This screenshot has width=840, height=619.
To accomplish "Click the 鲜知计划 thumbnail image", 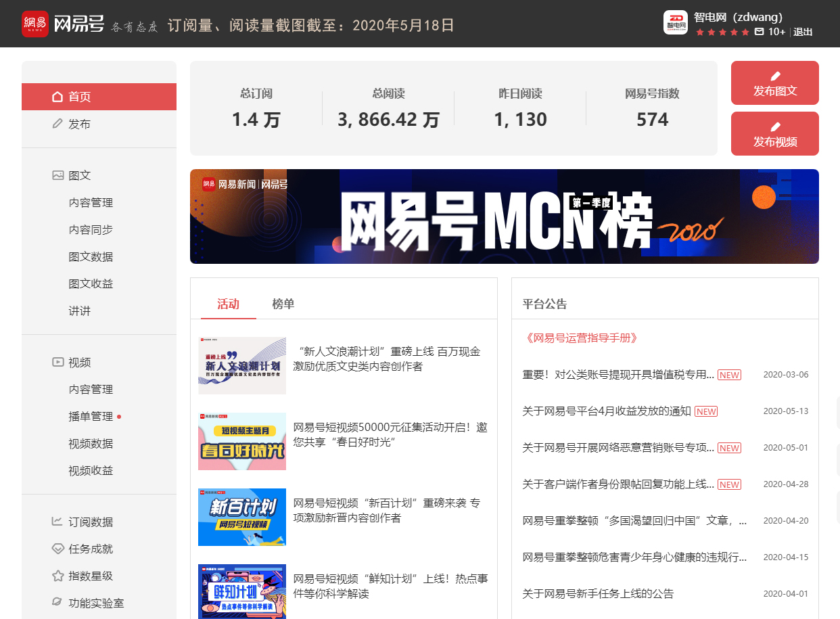I will coord(242,591).
